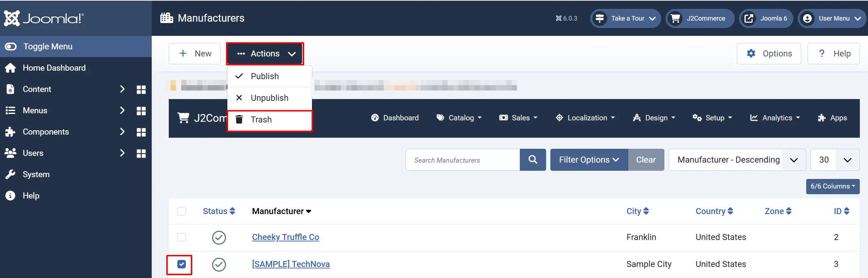Go to J2Commerce Dashboard
The height and width of the screenshot is (278, 868).
(x=395, y=118)
